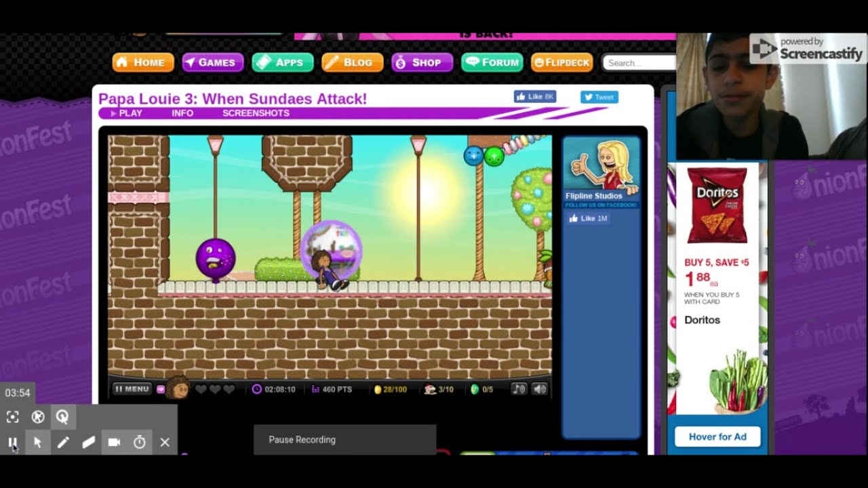Go to the Home nav button
Image resolution: width=868 pixels, height=488 pixels.
coord(143,62)
